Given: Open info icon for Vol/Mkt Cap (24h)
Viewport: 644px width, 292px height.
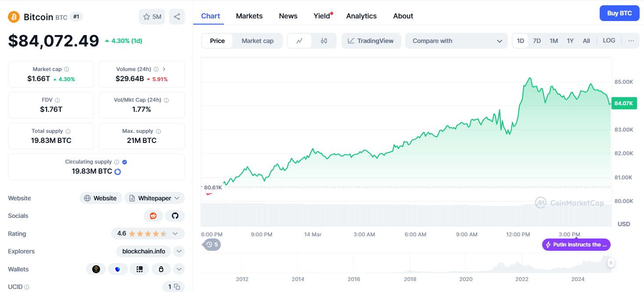Looking at the screenshot, I should [166, 100].
